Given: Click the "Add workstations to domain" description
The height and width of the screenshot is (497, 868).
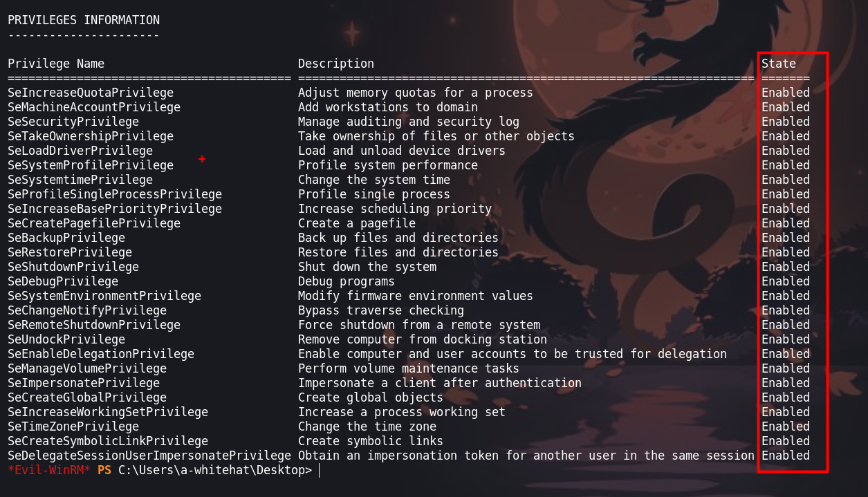Looking at the screenshot, I should (x=388, y=107).
